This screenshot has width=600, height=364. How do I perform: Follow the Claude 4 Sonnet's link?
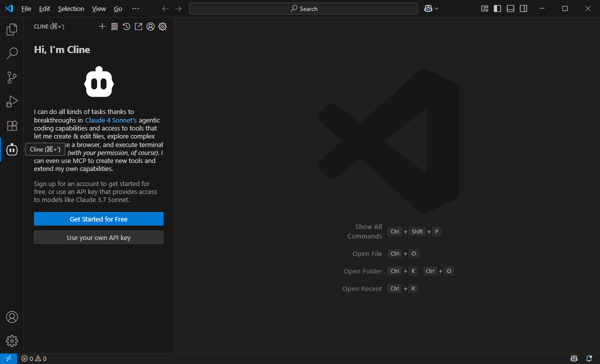(x=111, y=120)
